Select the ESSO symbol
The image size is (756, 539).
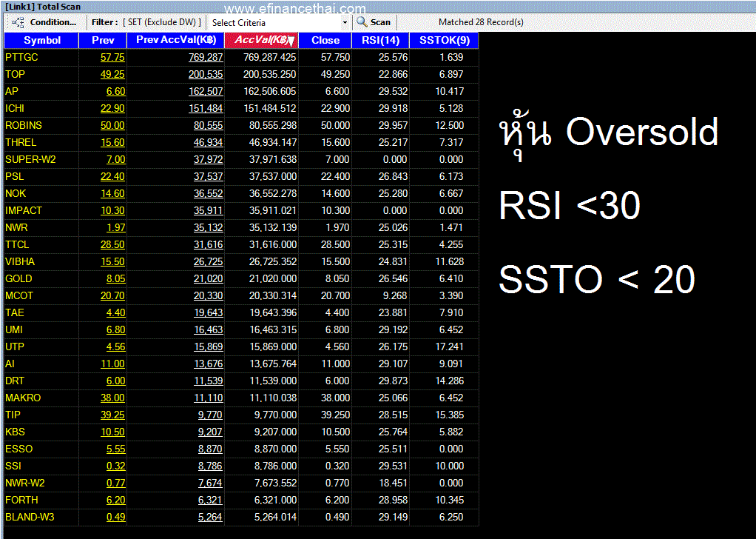point(18,449)
